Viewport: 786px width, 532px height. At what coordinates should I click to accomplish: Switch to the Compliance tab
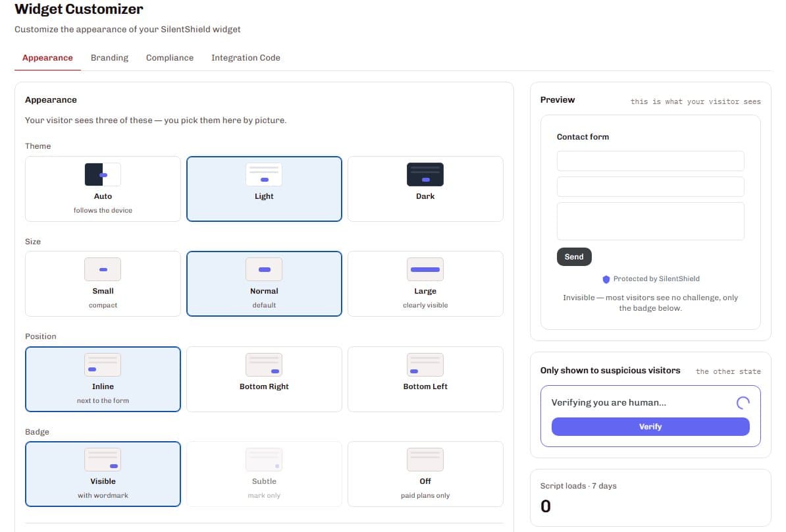pos(170,58)
